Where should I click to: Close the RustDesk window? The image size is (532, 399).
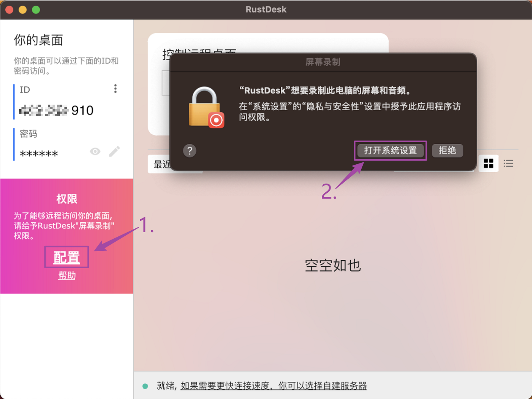(x=9, y=10)
